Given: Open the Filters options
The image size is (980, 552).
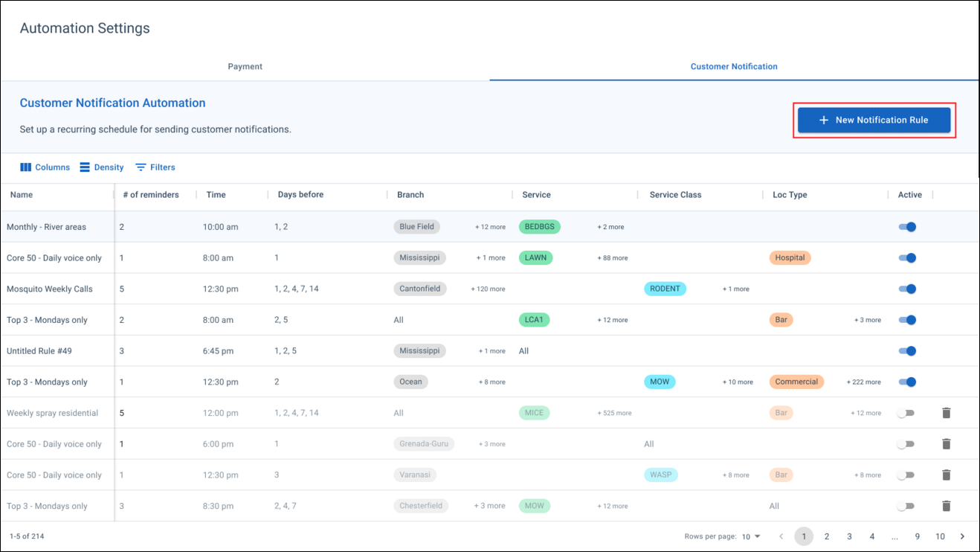Looking at the screenshot, I should click(155, 167).
